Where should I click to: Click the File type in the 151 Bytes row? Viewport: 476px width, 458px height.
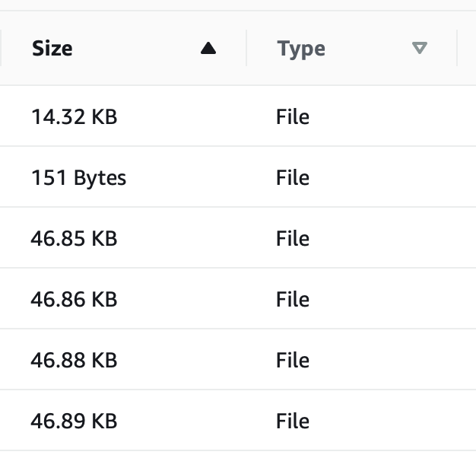click(293, 178)
